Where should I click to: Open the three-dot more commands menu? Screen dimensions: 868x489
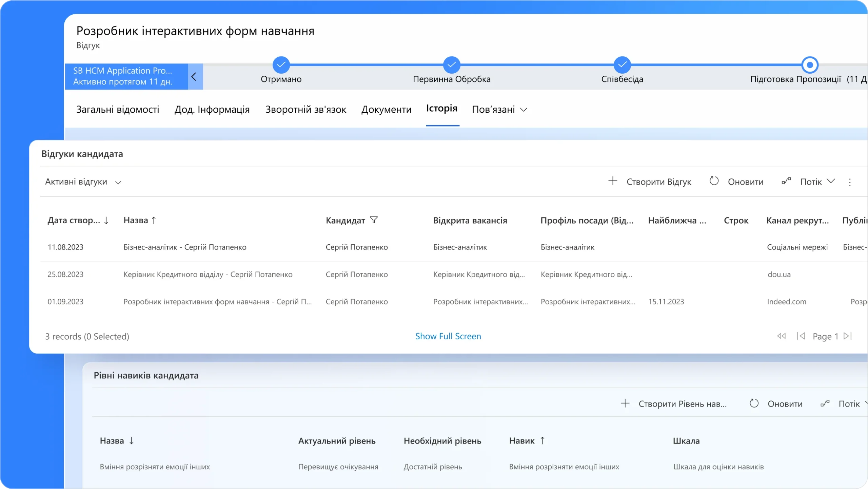coord(850,182)
